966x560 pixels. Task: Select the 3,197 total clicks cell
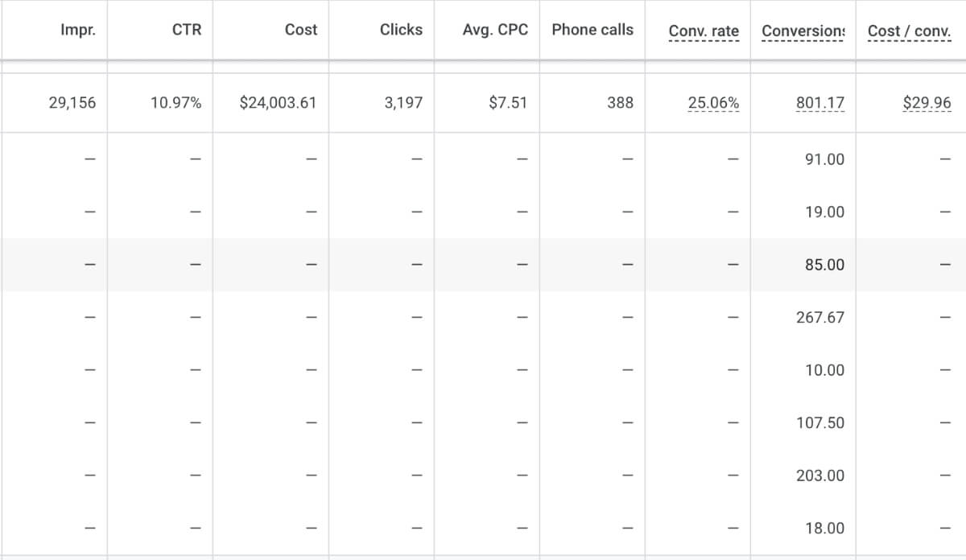tap(401, 103)
